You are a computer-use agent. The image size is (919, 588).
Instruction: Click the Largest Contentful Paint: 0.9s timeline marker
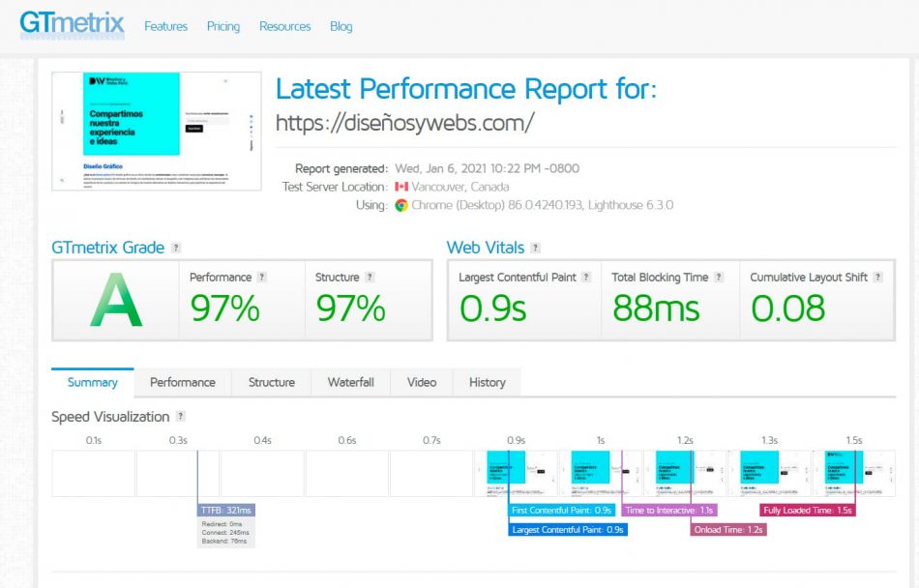[x=567, y=529]
